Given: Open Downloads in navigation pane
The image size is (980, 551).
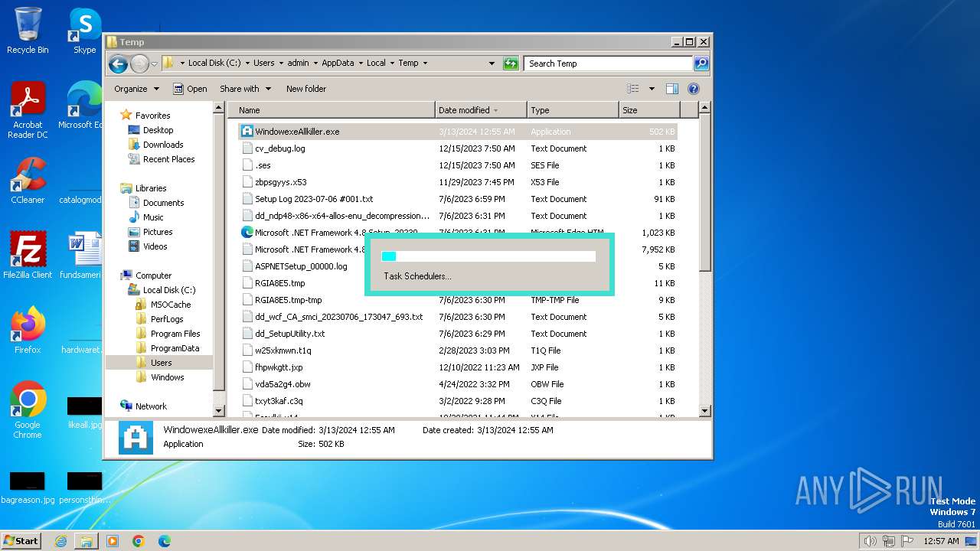Looking at the screenshot, I should [163, 145].
